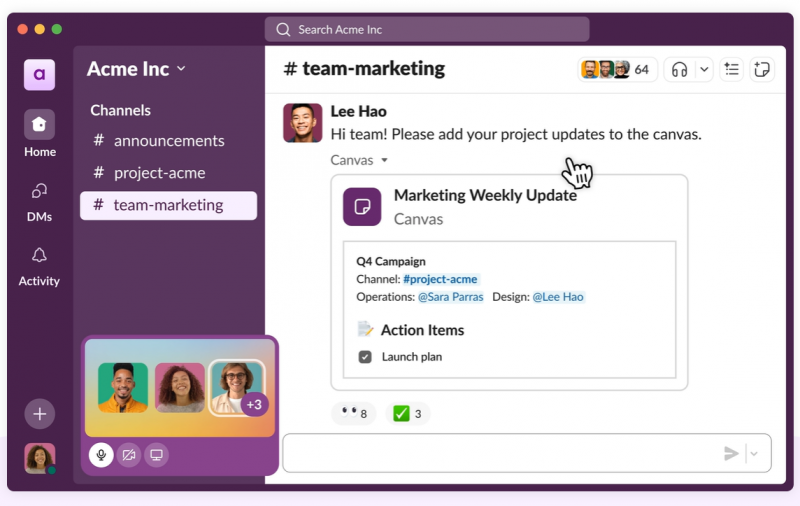The image size is (800, 506).
Task: View the 64 channel members
Action: (x=617, y=69)
